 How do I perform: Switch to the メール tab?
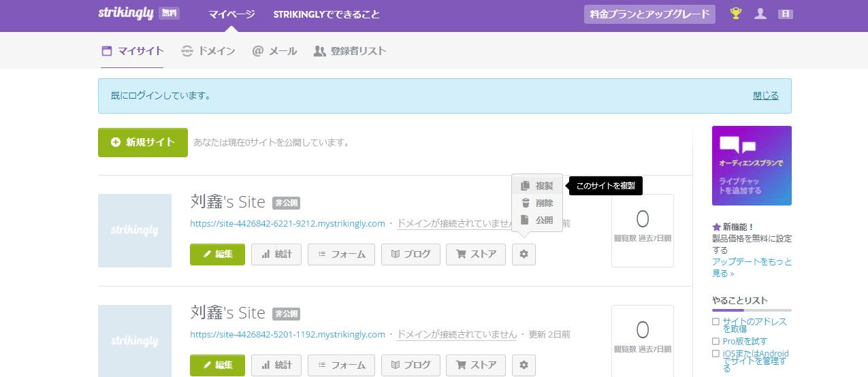(274, 50)
